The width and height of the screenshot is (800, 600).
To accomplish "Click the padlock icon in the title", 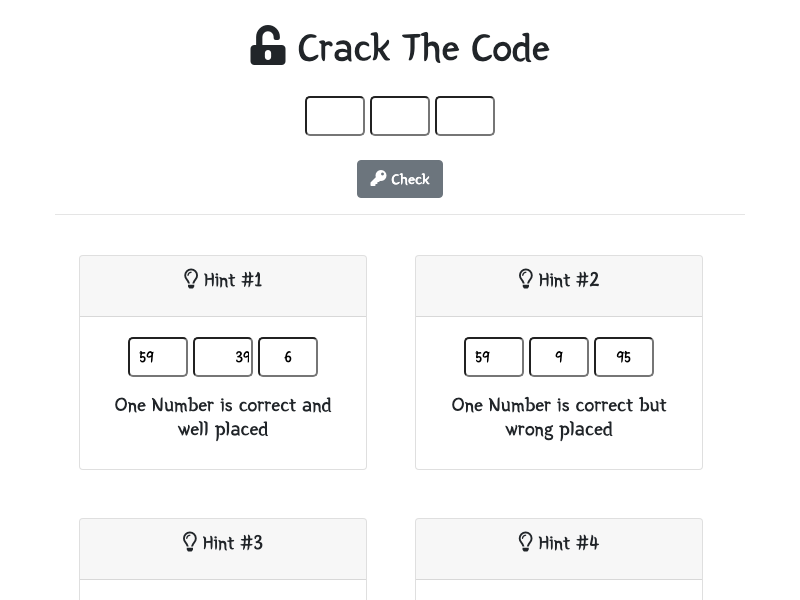I will 267,45.
